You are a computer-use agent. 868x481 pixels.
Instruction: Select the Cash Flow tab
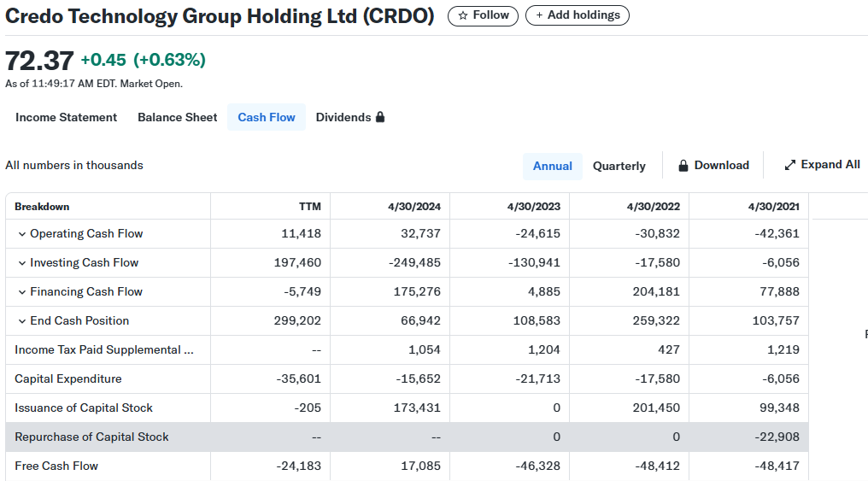tap(267, 117)
